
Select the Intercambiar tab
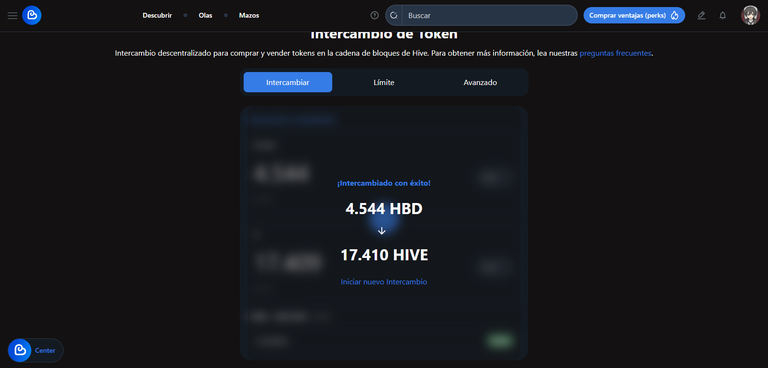(x=288, y=82)
